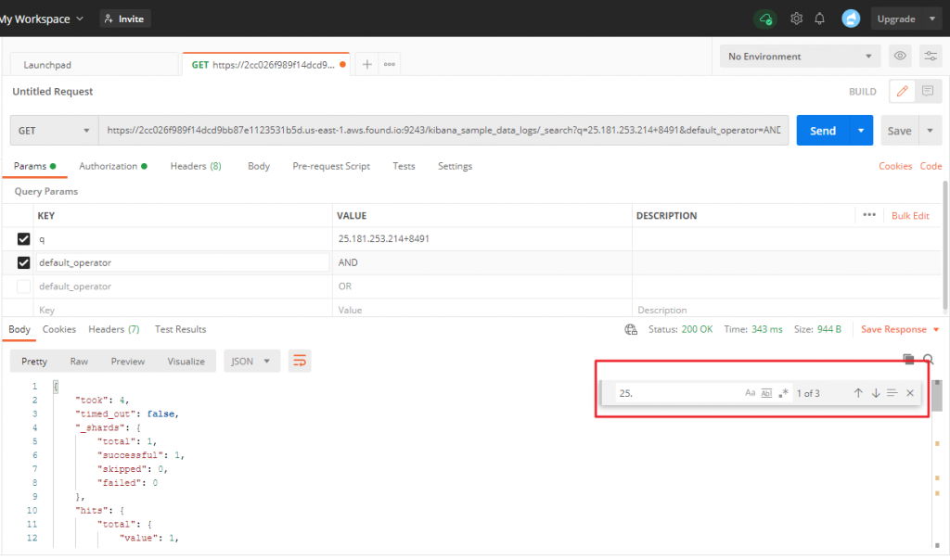Expand the My Workspace dropdown

point(41,19)
